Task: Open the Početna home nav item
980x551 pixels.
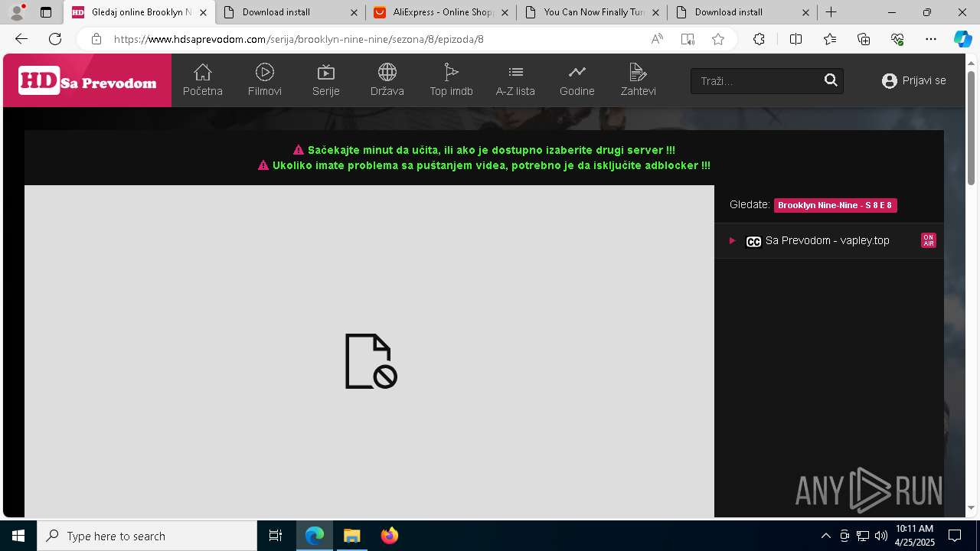Action: 202,80
